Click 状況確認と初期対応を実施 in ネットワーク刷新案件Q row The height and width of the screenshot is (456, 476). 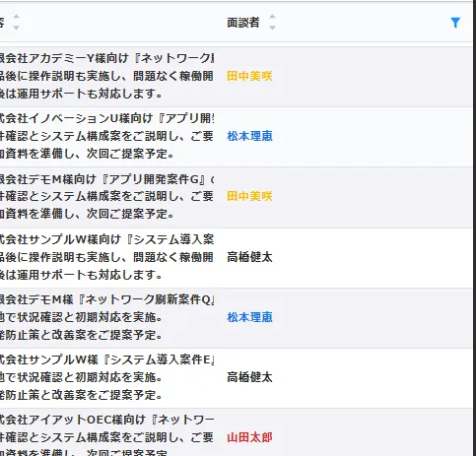(81, 317)
